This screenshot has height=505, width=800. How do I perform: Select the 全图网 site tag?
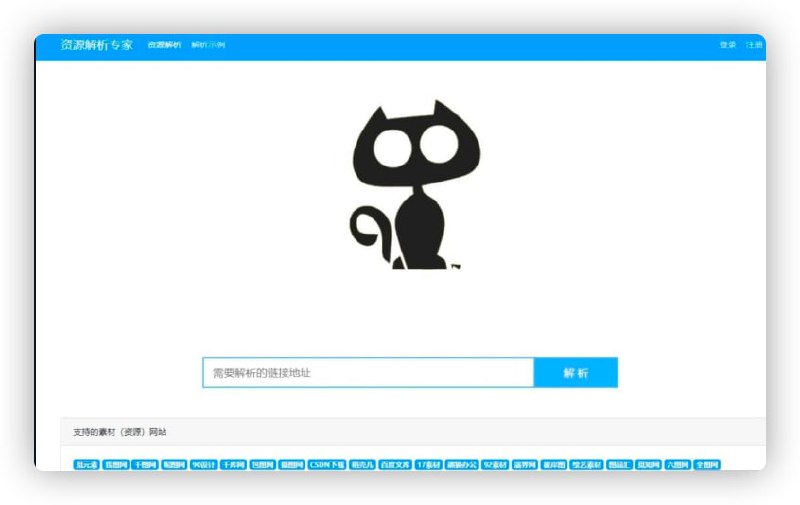point(707,465)
